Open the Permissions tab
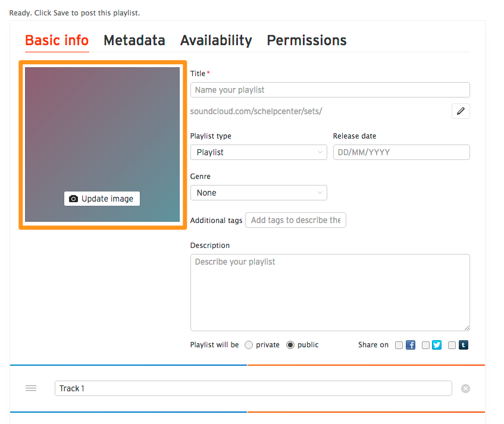Screen dimensions: 504x424 306,40
